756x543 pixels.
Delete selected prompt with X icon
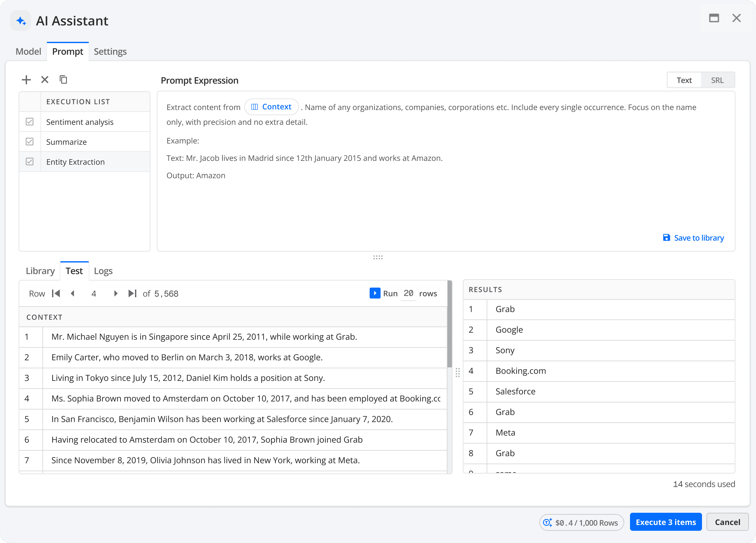[x=45, y=80]
